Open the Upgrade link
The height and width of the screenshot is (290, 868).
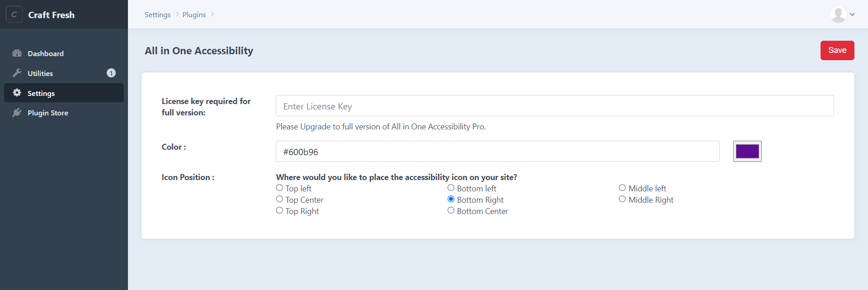coord(315,127)
